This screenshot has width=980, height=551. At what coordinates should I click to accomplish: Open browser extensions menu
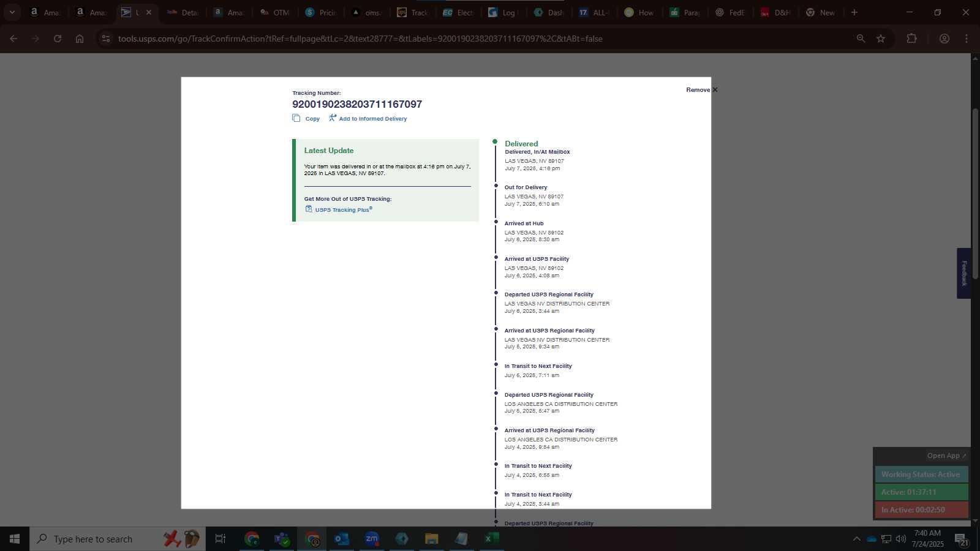(912, 39)
